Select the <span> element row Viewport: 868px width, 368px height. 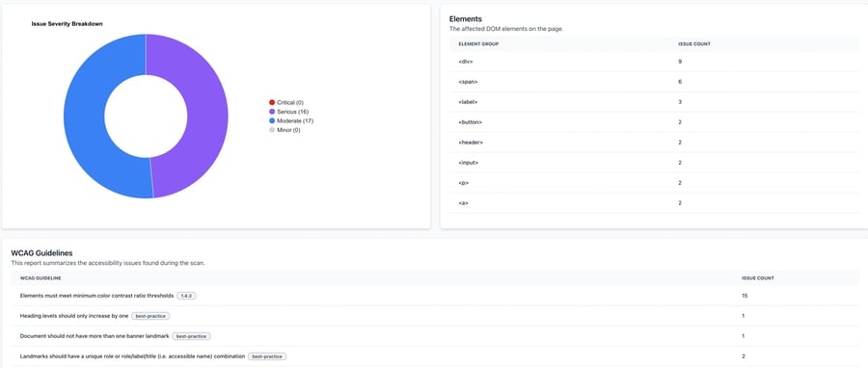(654, 82)
